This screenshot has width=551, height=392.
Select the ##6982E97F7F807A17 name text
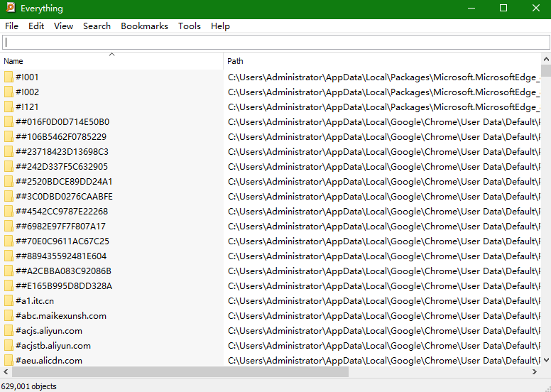pos(61,227)
